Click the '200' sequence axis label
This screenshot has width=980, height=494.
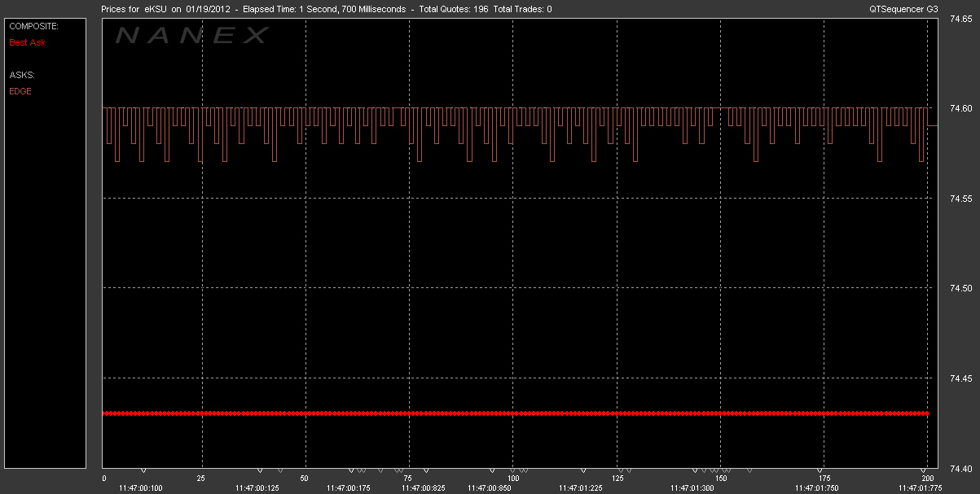pos(927,479)
